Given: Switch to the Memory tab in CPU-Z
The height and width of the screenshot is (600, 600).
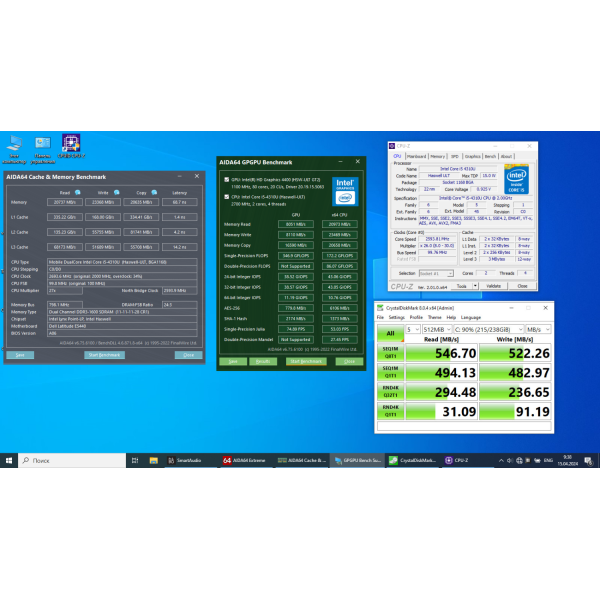Looking at the screenshot, I should 437,156.
